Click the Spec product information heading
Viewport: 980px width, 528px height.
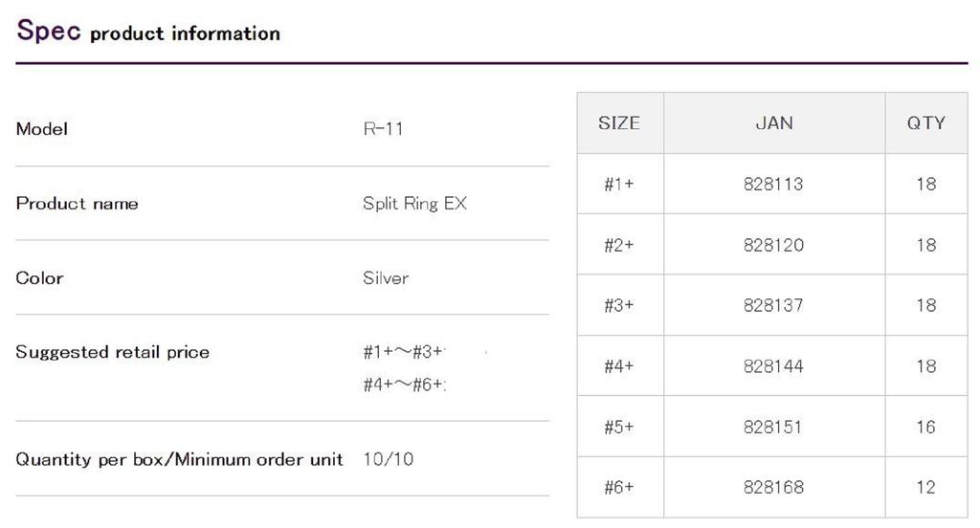click(x=148, y=32)
